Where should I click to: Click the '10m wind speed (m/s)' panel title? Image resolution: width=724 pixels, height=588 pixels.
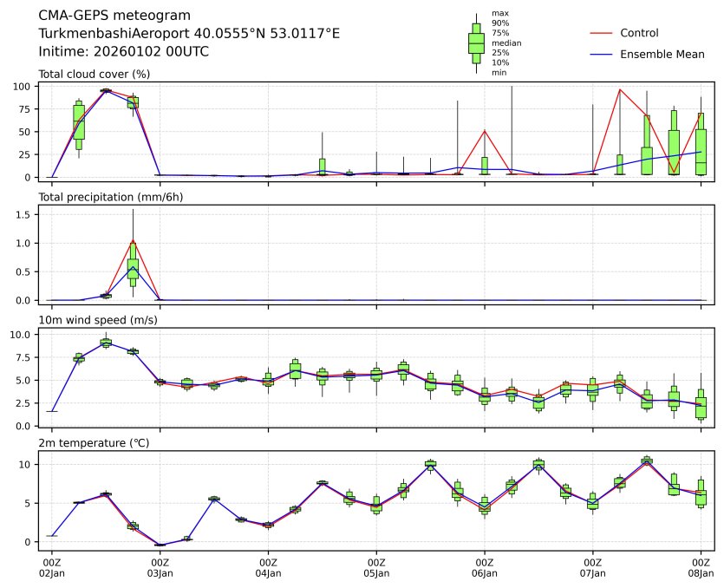(x=94, y=320)
